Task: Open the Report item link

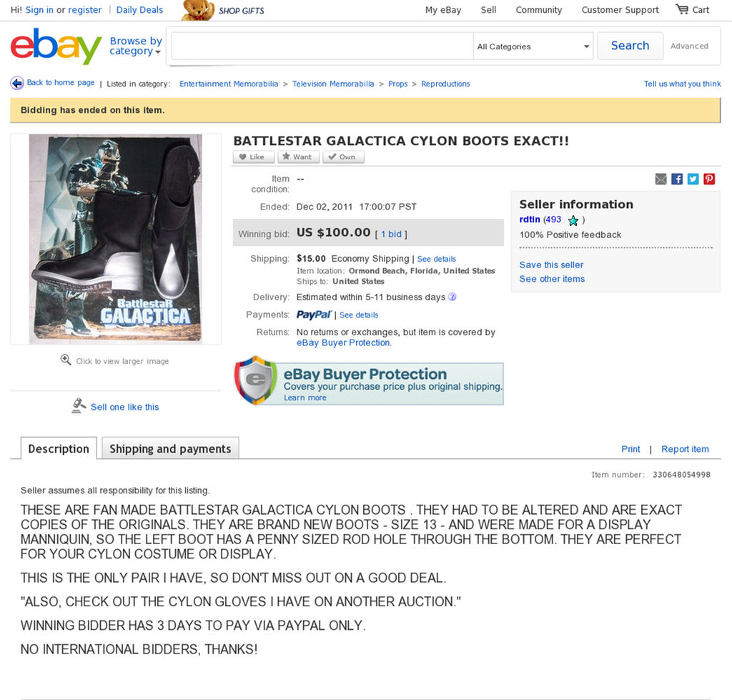Action: coord(685,449)
